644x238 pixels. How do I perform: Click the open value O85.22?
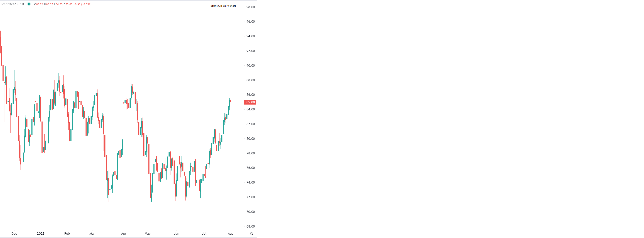tap(39, 4)
